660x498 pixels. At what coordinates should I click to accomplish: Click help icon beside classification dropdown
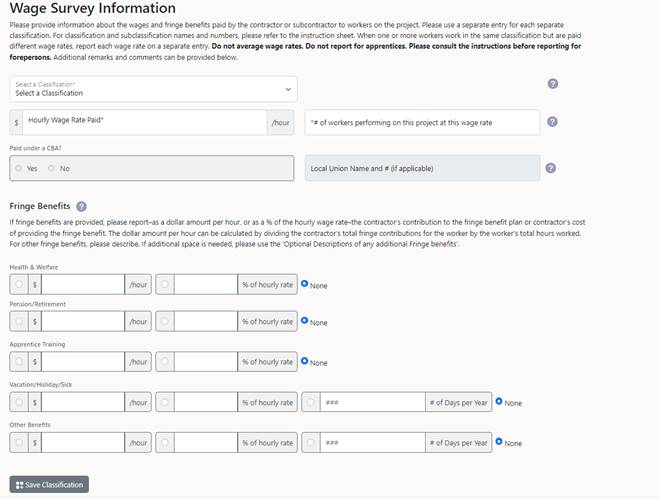click(x=552, y=85)
